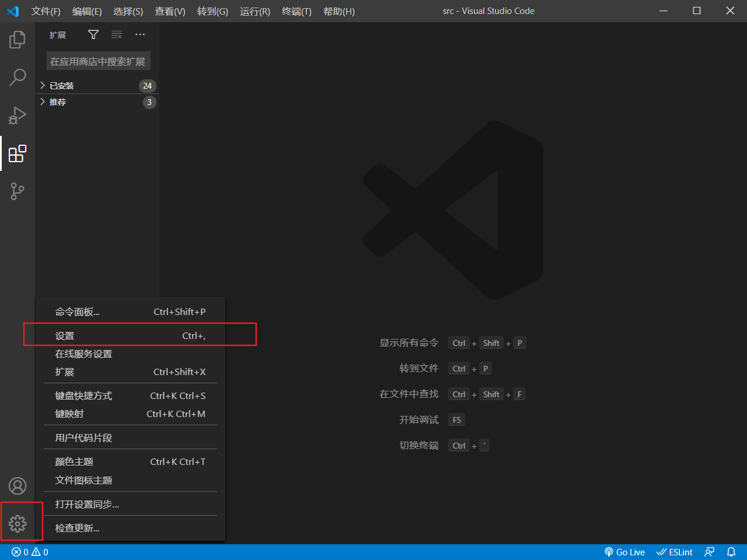
Task: Expand the 已安装 extensions section
Action: click(97, 86)
